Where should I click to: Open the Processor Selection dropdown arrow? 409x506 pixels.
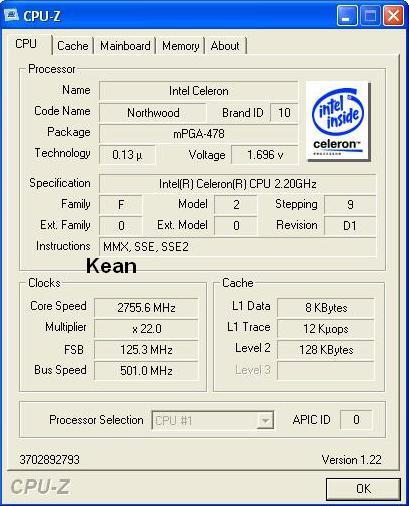(265, 421)
